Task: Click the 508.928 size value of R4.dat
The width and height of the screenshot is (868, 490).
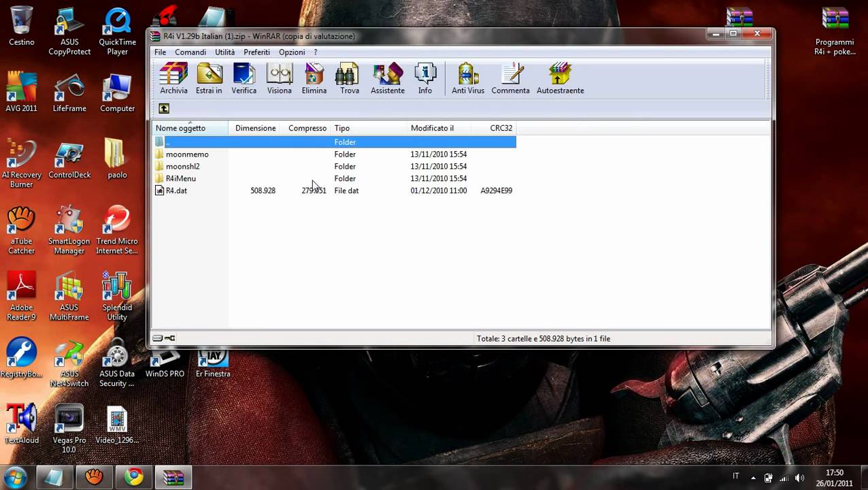Action: 263,191
